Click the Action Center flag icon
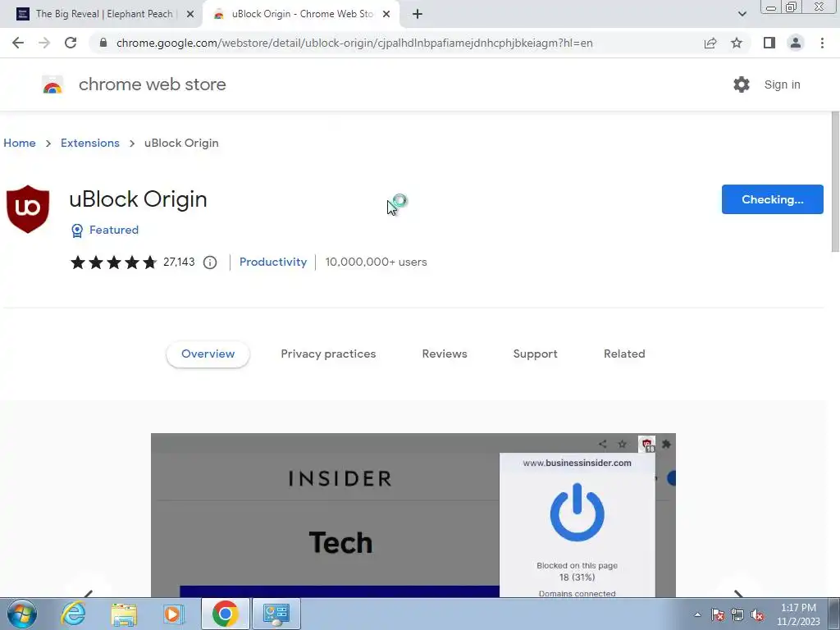 [718, 614]
